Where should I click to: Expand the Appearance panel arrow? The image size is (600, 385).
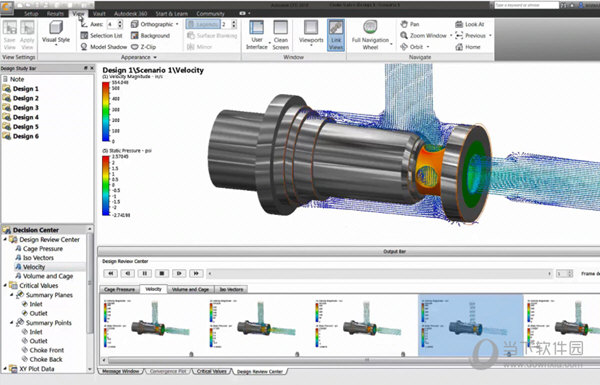(x=155, y=57)
